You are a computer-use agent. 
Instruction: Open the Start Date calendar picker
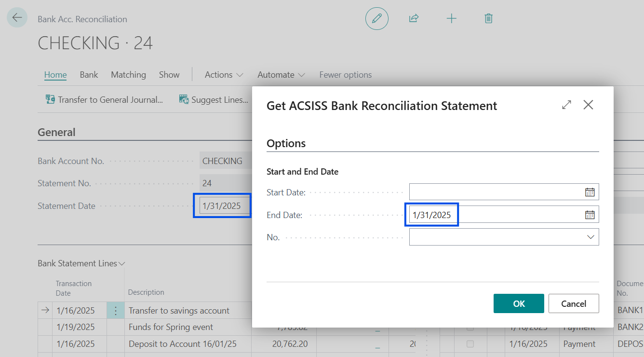tap(590, 192)
